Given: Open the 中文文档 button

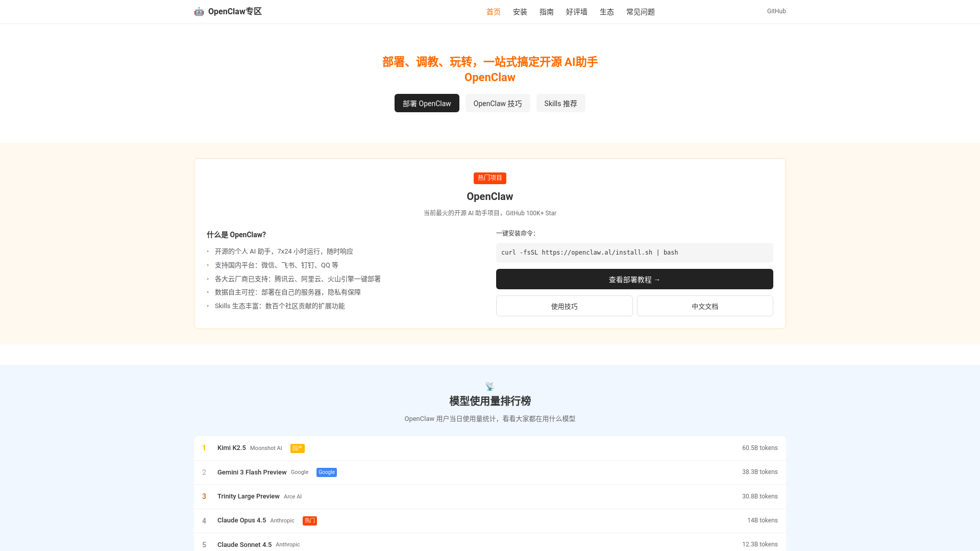Looking at the screenshot, I should (x=705, y=306).
